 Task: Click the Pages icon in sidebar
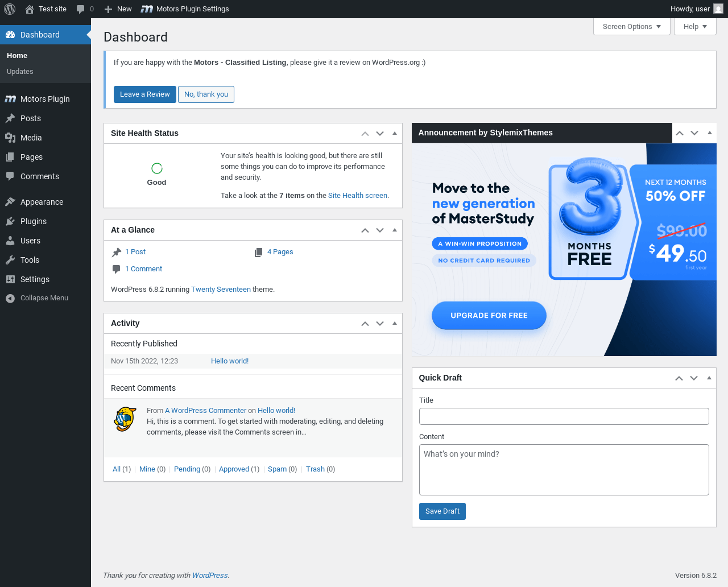10,157
